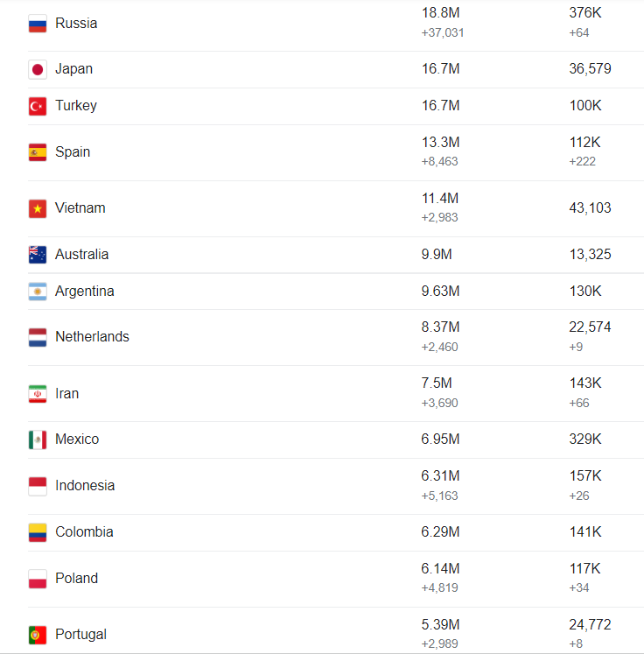Viewport: 644px width, 654px height.
Task: Click Japan's 36,579 deaths value
Action: pos(591,69)
